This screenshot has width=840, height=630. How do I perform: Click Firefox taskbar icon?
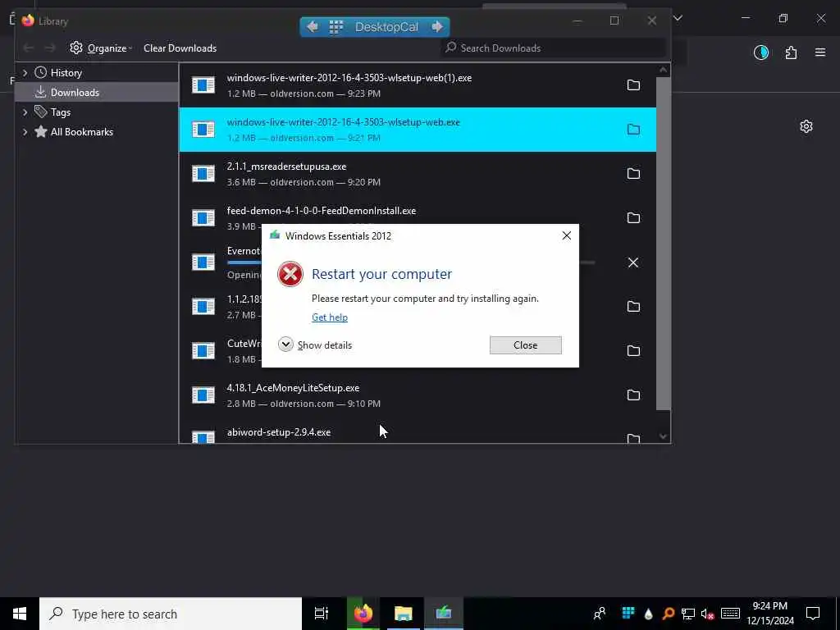click(x=363, y=614)
